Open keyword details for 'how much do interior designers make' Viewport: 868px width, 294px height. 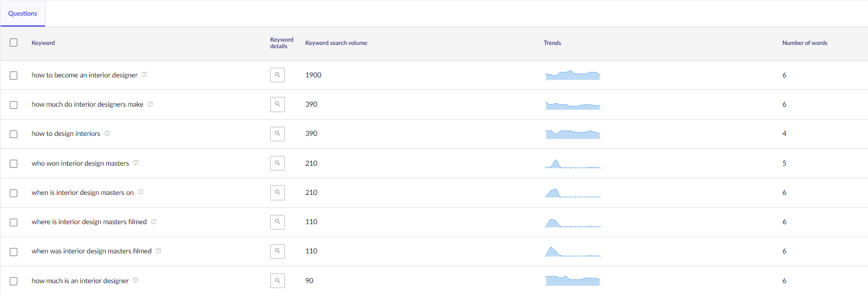tap(277, 104)
